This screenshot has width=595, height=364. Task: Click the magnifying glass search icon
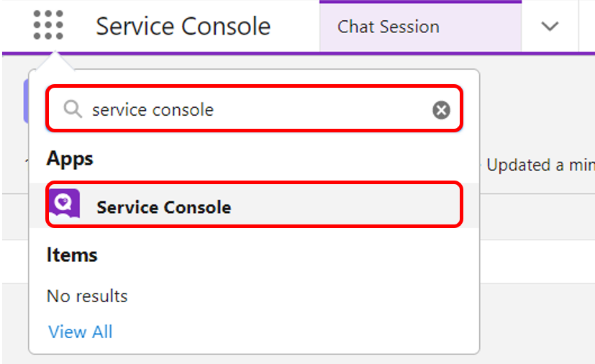point(72,109)
